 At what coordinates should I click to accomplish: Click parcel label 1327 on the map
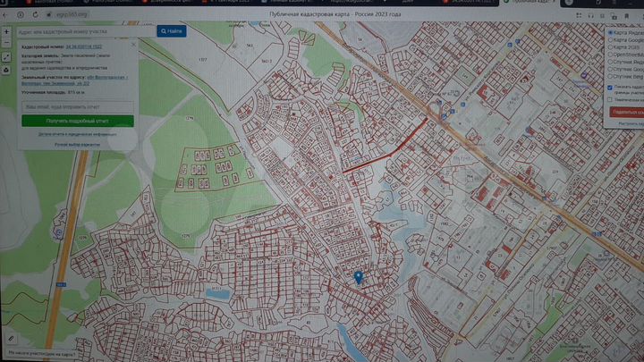tap(202, 60)
